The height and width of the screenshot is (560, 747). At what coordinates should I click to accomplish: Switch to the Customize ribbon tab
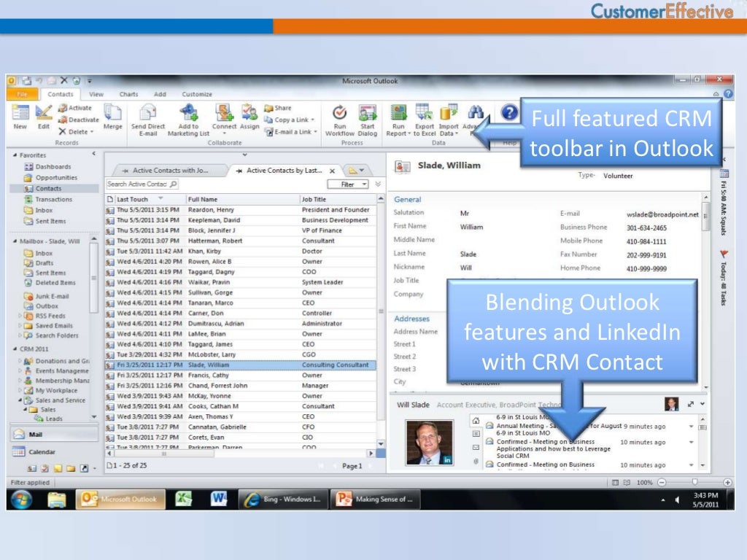(197, 94)
